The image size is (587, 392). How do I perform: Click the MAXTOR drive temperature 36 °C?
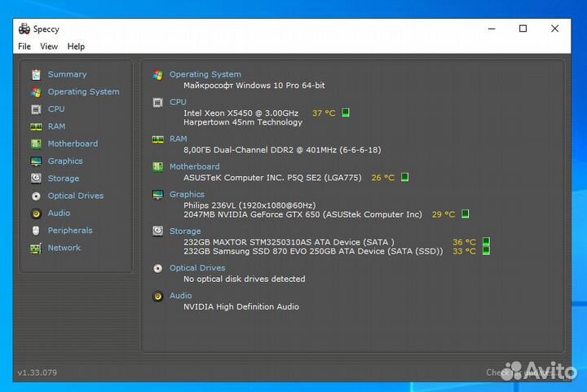464,242
